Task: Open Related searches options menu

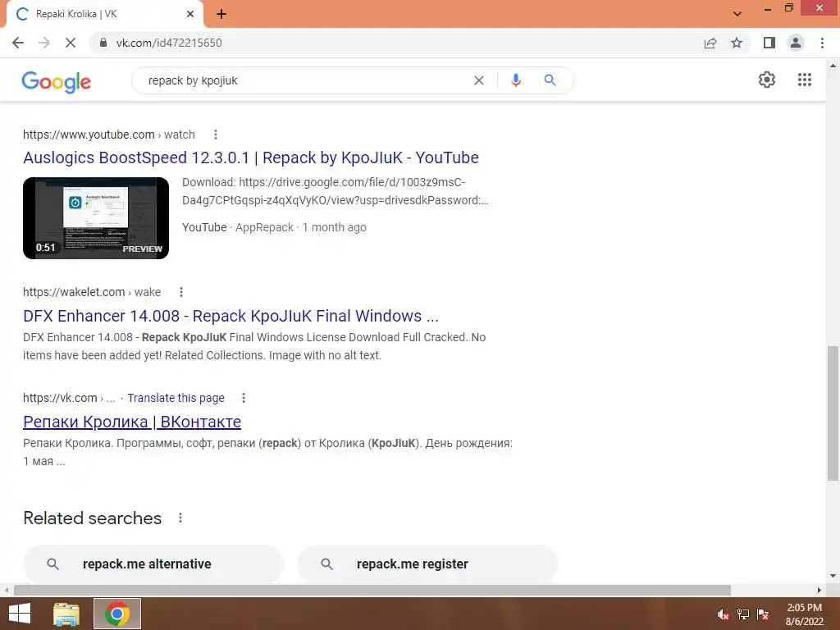Action: [x=180, y=518]
